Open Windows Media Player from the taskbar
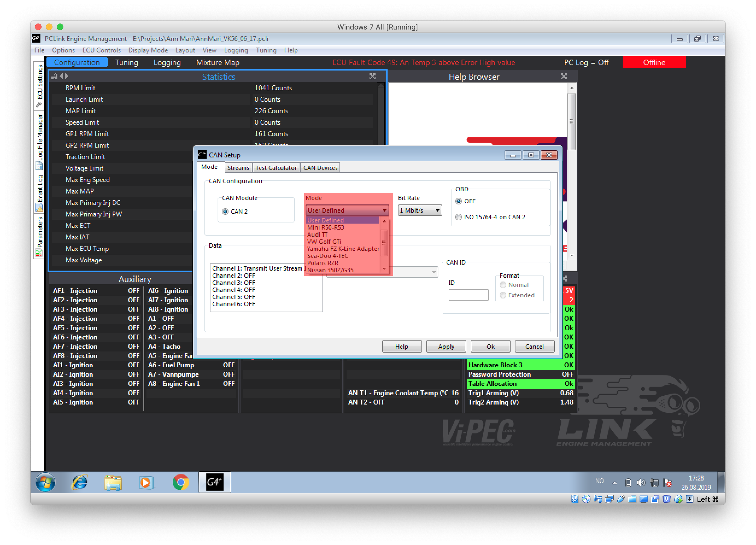This screenshot has height=545, width=756. point(146,482)
